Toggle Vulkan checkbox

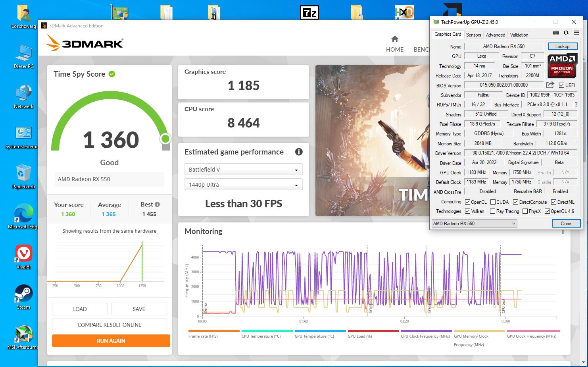467,211
